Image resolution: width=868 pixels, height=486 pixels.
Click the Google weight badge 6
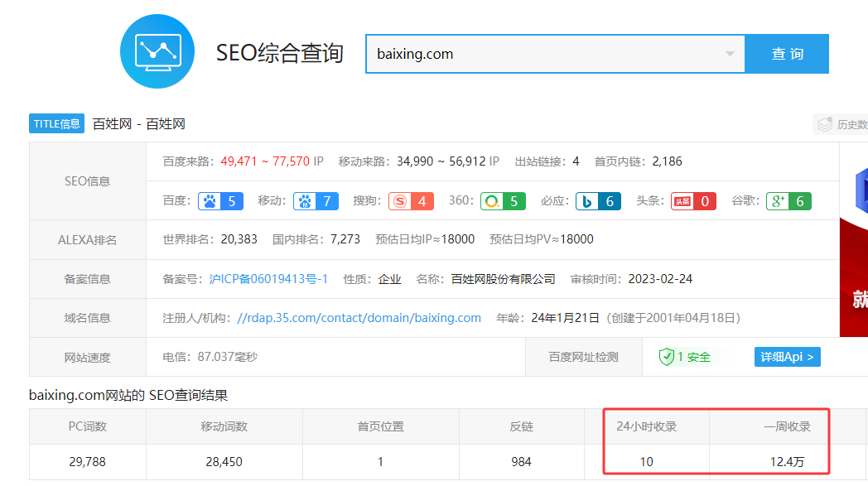(x=788, y=201)
